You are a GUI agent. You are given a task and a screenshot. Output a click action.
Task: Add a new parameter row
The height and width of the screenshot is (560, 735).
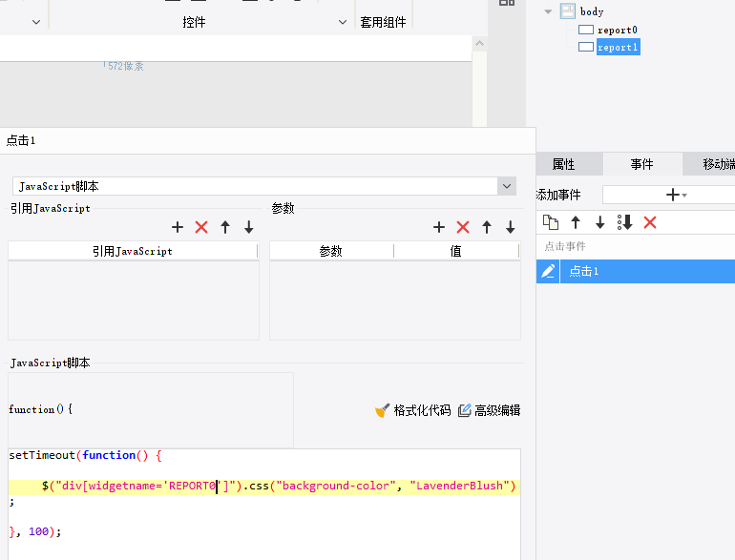point(439,227)
